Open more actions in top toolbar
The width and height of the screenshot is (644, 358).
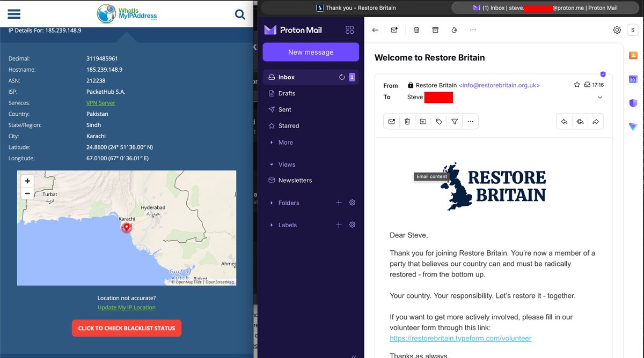[x=473, y=30]
